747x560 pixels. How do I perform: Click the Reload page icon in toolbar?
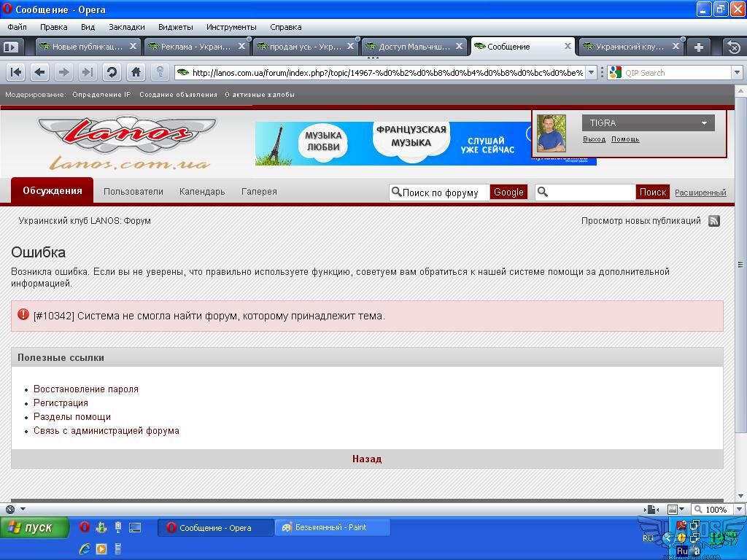click(112, 72)
